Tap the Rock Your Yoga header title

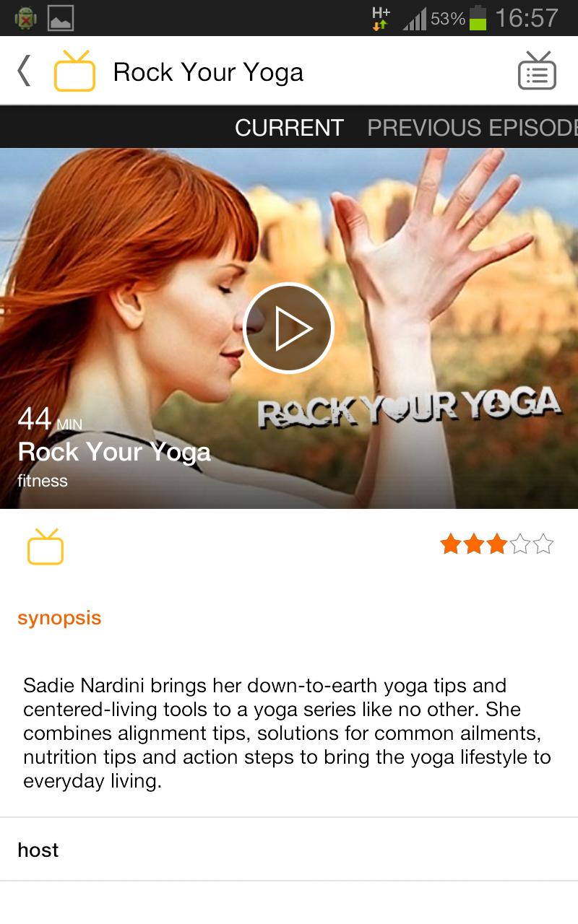[x=208, y=72]
